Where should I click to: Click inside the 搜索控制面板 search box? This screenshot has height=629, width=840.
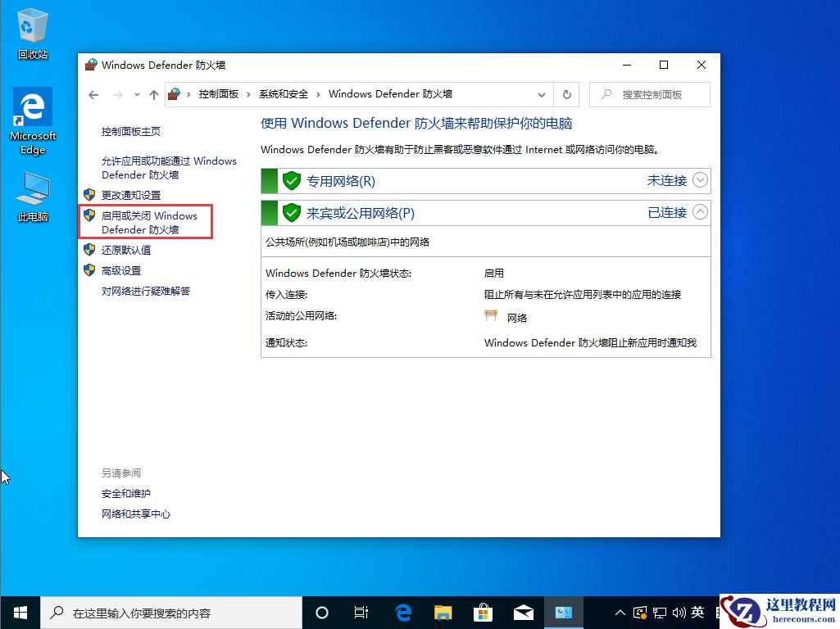click(x=647, y=94)
